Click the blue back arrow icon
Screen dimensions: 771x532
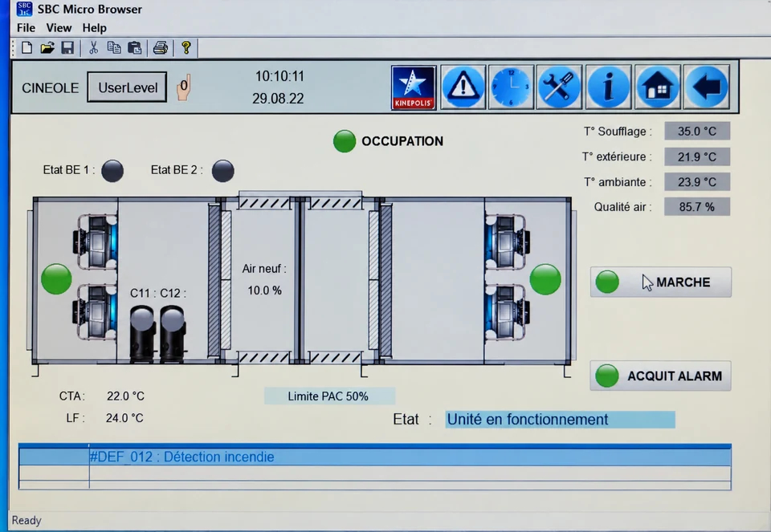[707, 87]
